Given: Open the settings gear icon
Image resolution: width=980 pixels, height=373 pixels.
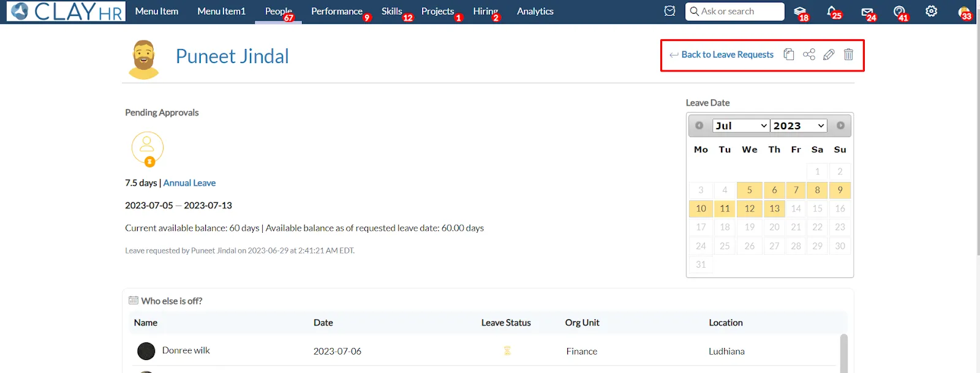Looking at the screenshot, I should (931, 11).
